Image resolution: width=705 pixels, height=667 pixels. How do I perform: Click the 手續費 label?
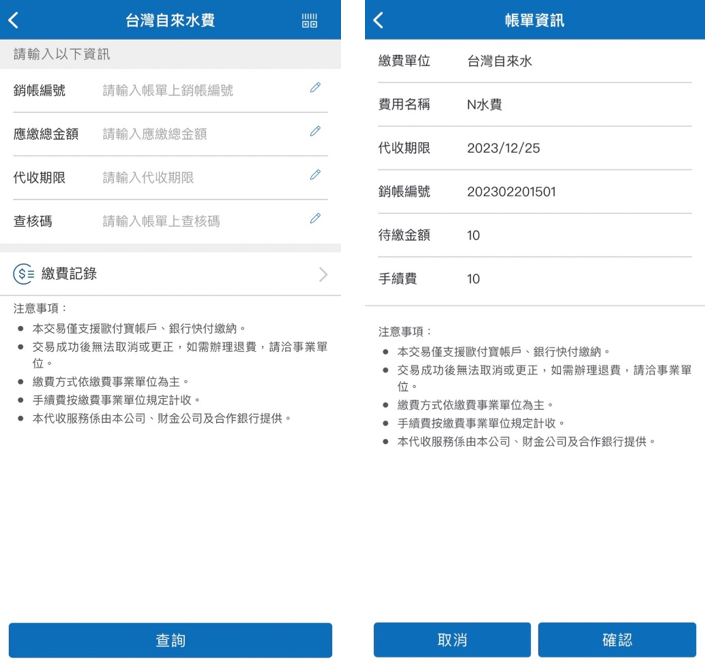point(397,279)
